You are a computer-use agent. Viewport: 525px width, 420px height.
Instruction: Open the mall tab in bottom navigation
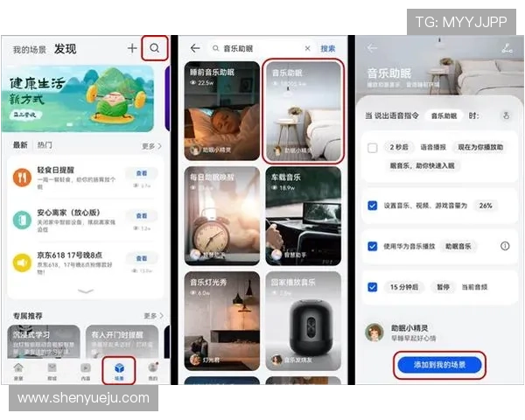(52, 371)
